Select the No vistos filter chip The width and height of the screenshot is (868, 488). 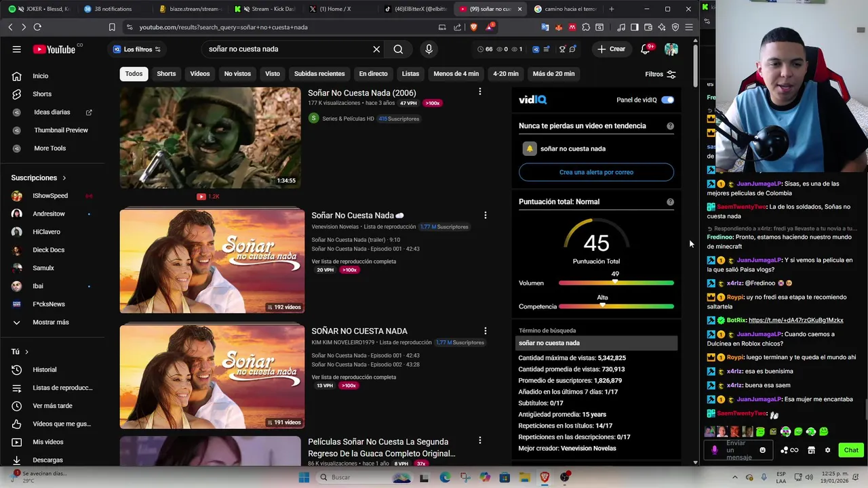click(x=237, y=74)
